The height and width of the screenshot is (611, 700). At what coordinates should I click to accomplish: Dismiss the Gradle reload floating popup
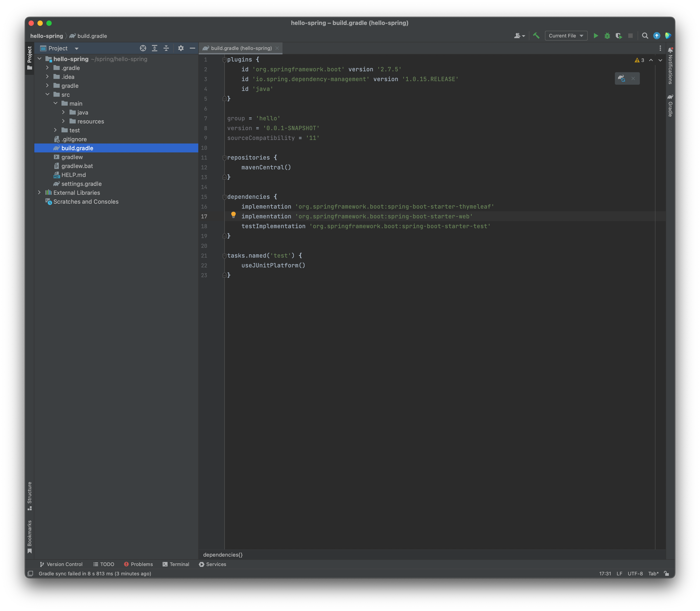(x=633, y=78)
